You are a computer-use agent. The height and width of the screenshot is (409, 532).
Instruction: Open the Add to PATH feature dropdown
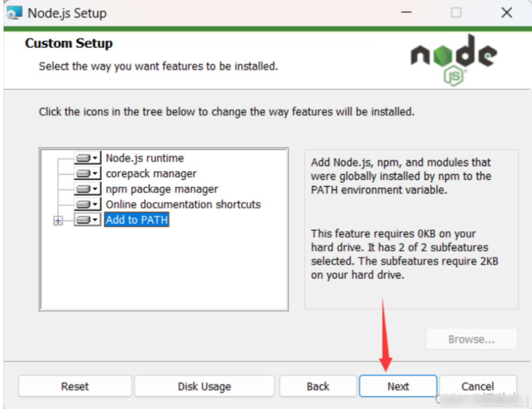(88, 220)
